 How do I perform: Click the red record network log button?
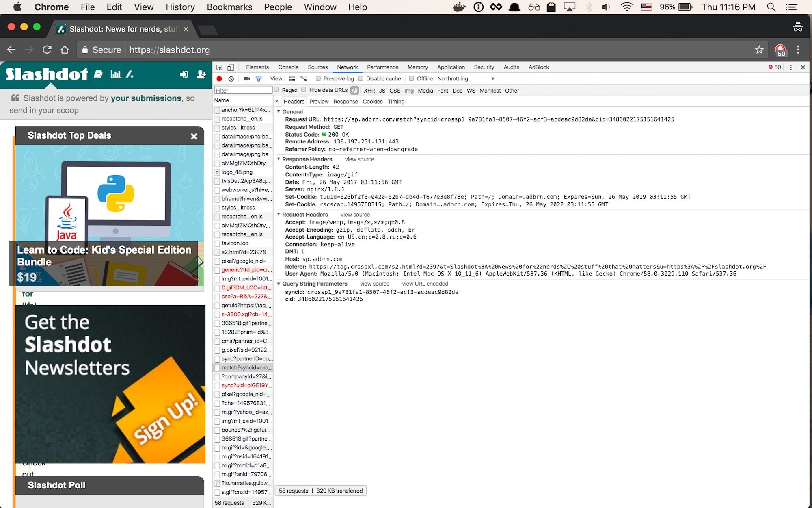point(219,79)
